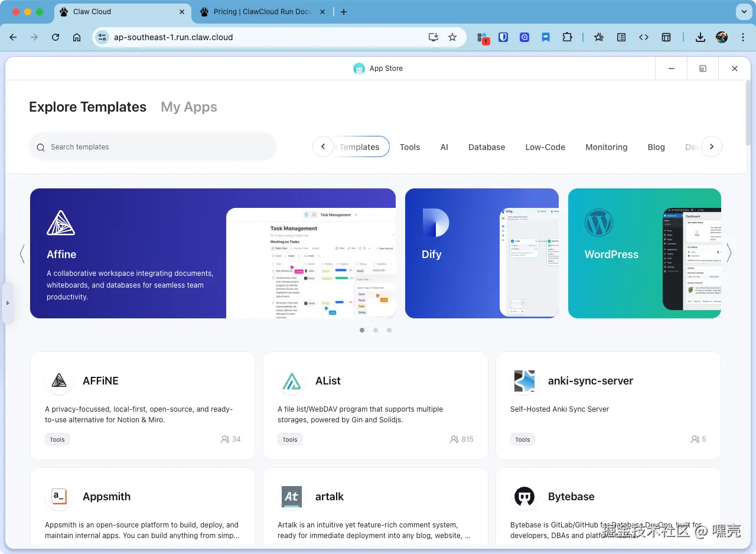Click the App Store claw icon in the title bar
Image resolution: width=756 pixels, height=554 pixels.
coord(359,69)
